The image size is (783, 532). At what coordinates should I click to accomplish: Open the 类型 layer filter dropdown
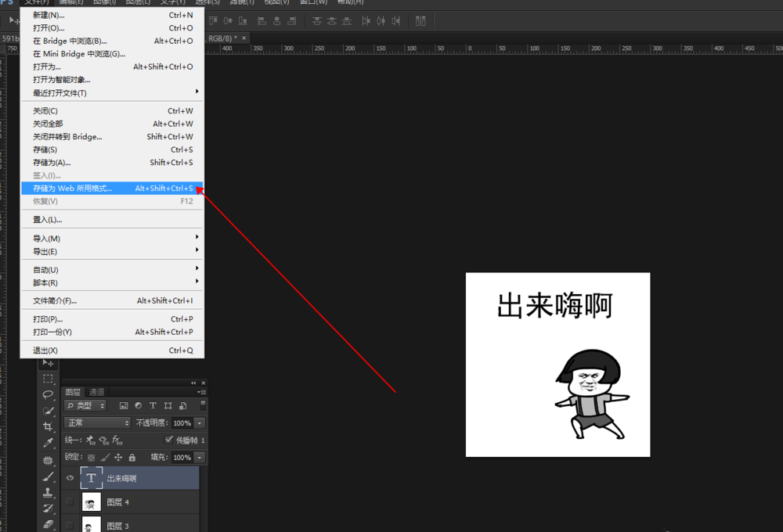tap(85, 406)
